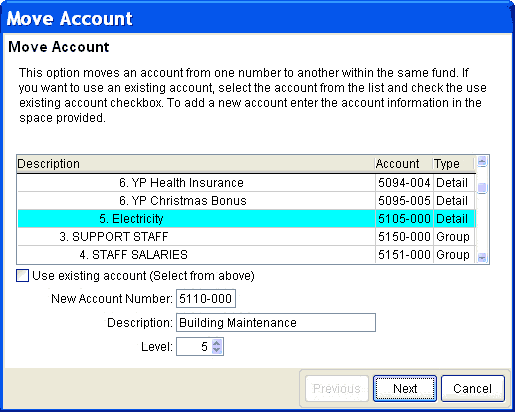Focus the Building Maintenance description field
The image size is (515, 412).
276,322
